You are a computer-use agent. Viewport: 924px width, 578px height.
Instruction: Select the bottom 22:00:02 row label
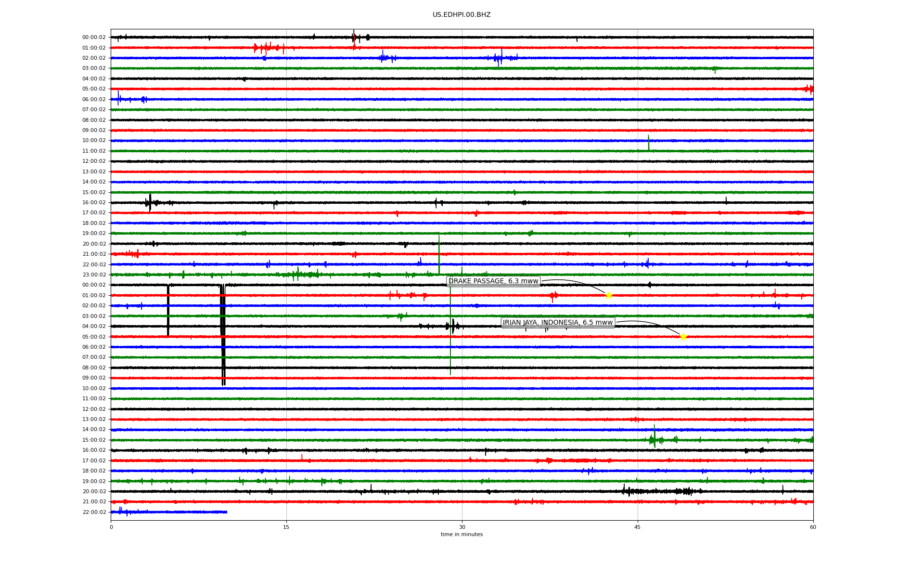tap(94, 512)
